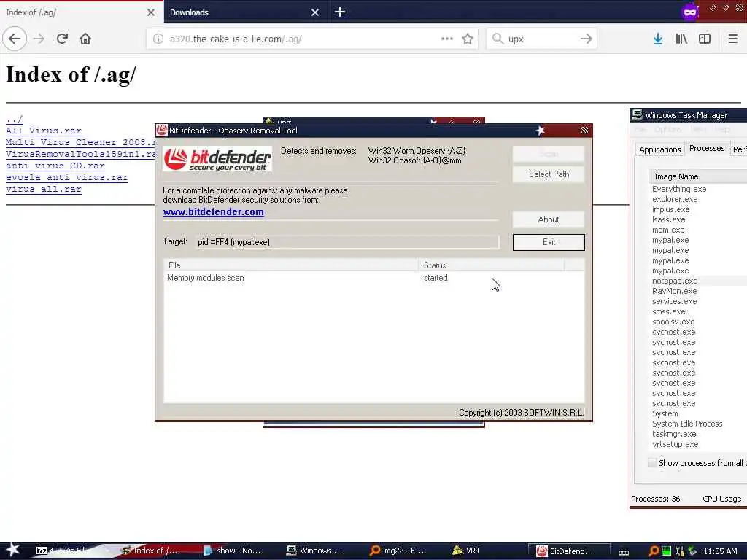Open the anti virus CD.rar link

pos(55,166)
